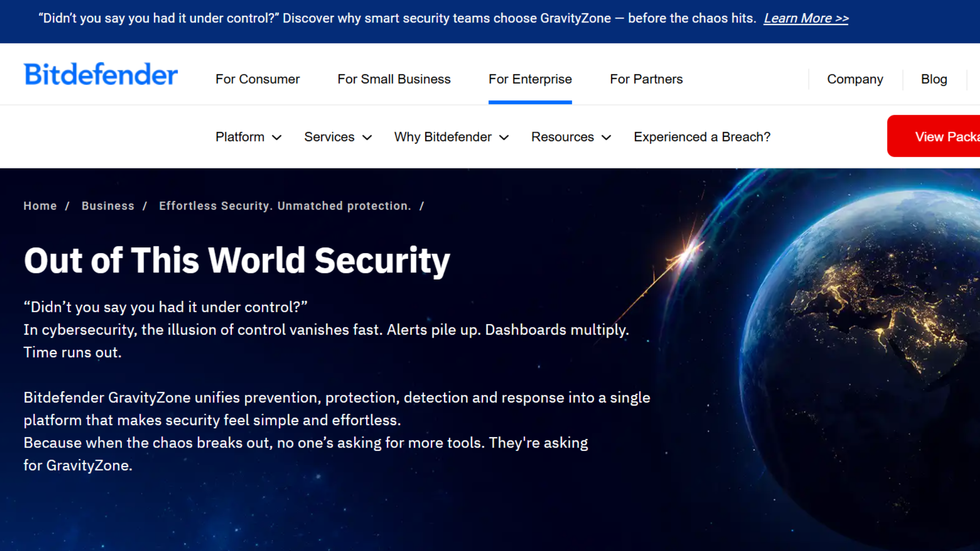Open the For Small Business tab
980x551 pixels.
(394, 79)
